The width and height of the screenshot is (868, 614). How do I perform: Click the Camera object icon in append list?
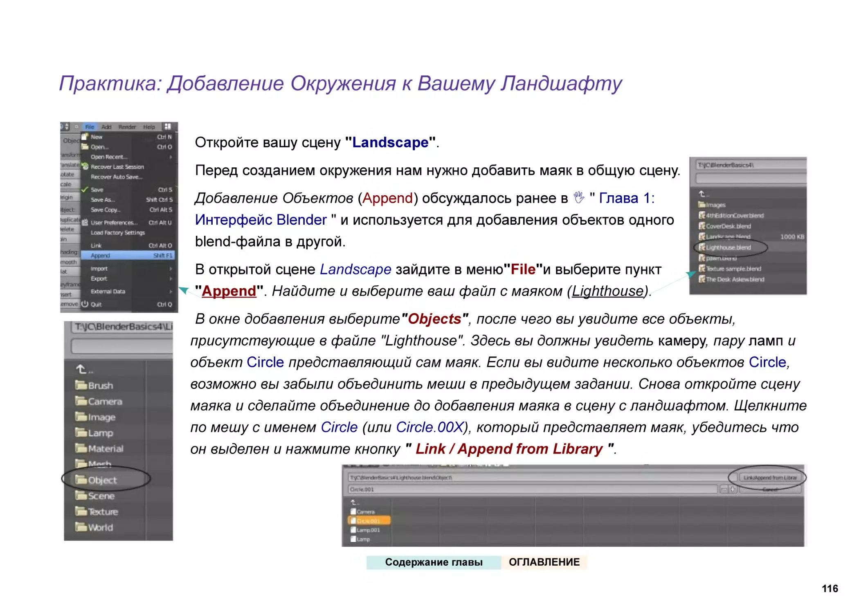(x=353, y=512)
